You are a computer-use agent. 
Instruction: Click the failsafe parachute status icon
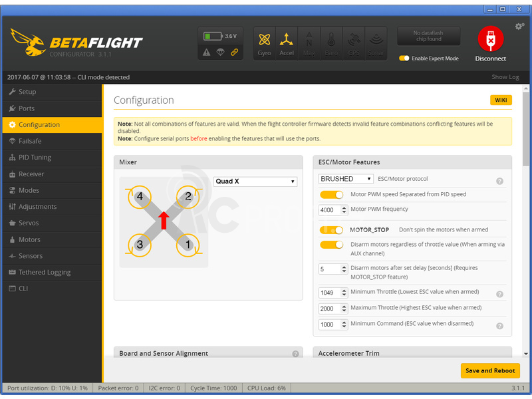[x=221, y=53]
